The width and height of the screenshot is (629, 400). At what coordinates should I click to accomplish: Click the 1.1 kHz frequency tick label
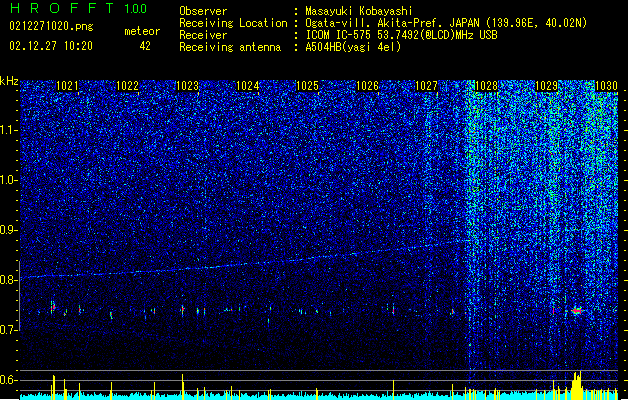(x=9, y=130)
